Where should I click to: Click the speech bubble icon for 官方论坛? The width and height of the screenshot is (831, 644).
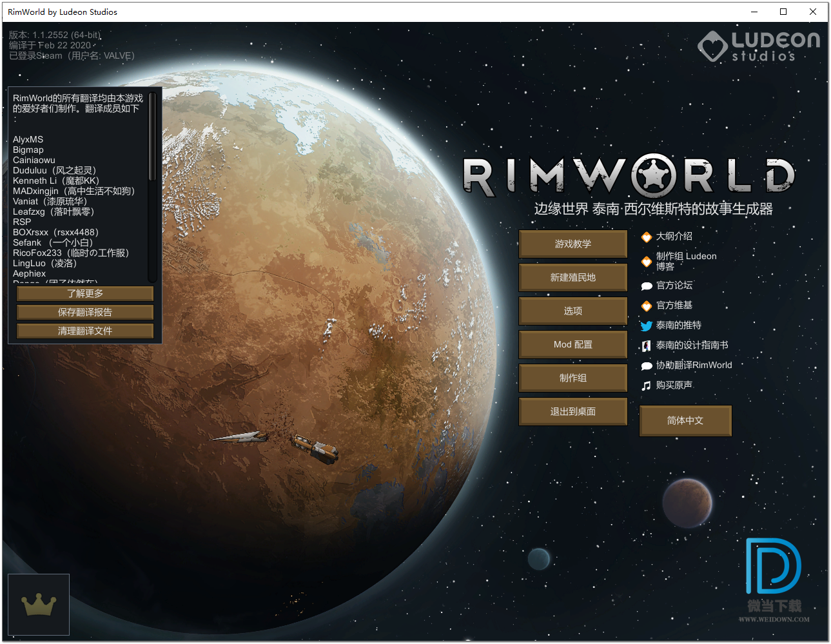(647, 286)
